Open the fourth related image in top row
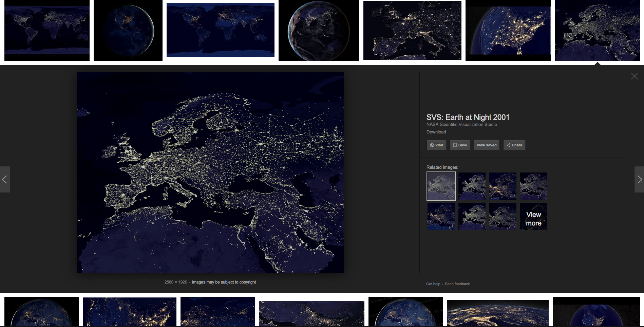 534,186
